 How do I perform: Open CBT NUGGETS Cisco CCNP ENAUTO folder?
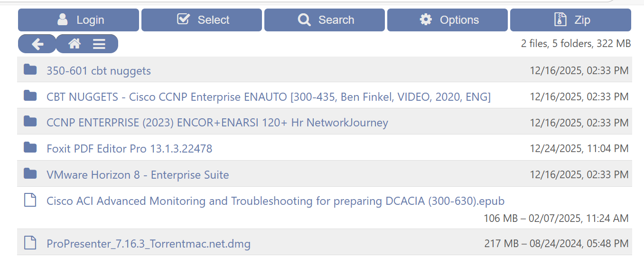pos(268,97)
